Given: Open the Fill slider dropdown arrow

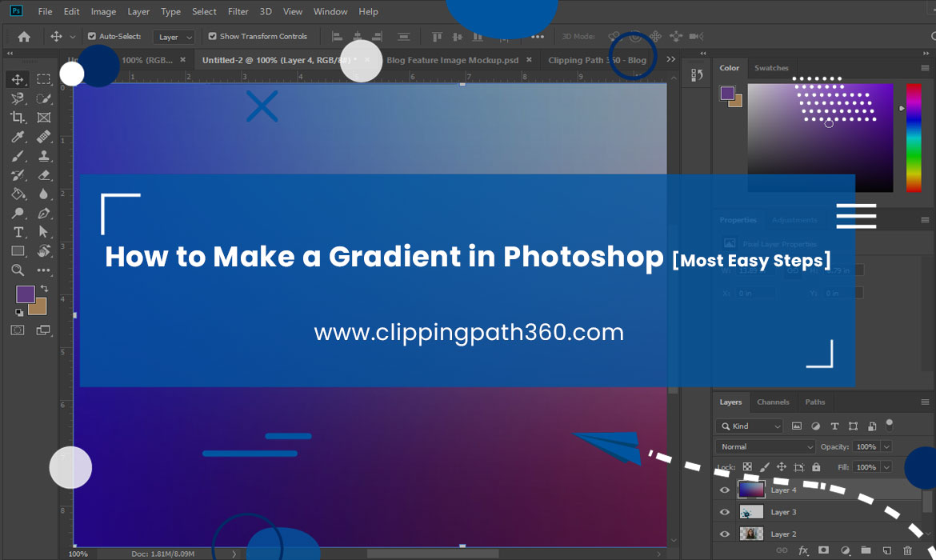Looking at the screenshot, I should coord(887,467).
